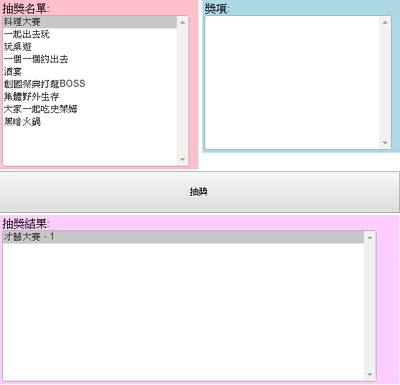Click down arrow of prize list scrollbar
Screen dimensions: 400x385
(x=385, y=143)
